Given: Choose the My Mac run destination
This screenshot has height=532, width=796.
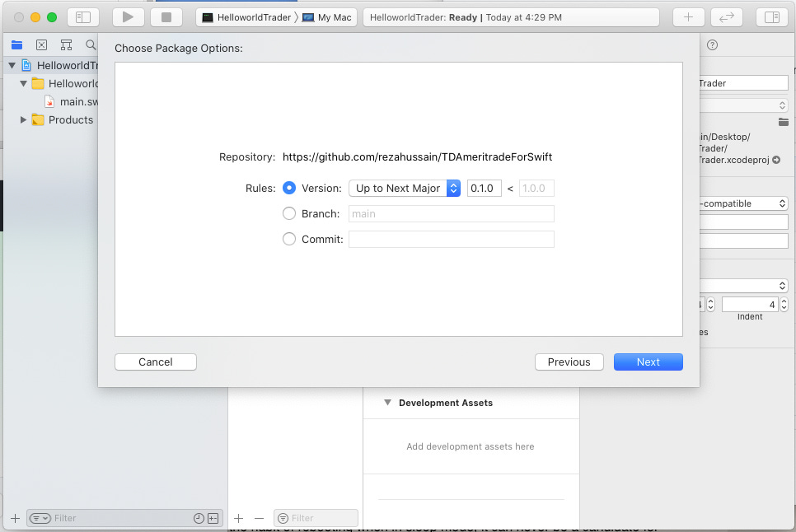Looking at the screenshot, I should click(x=326, y=17).
